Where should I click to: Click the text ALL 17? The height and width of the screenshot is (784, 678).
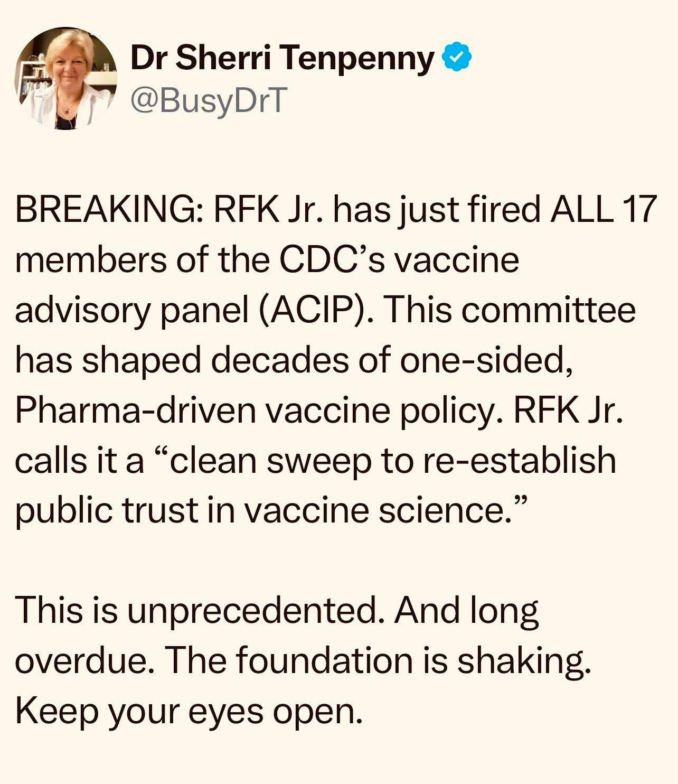[601, 210]
